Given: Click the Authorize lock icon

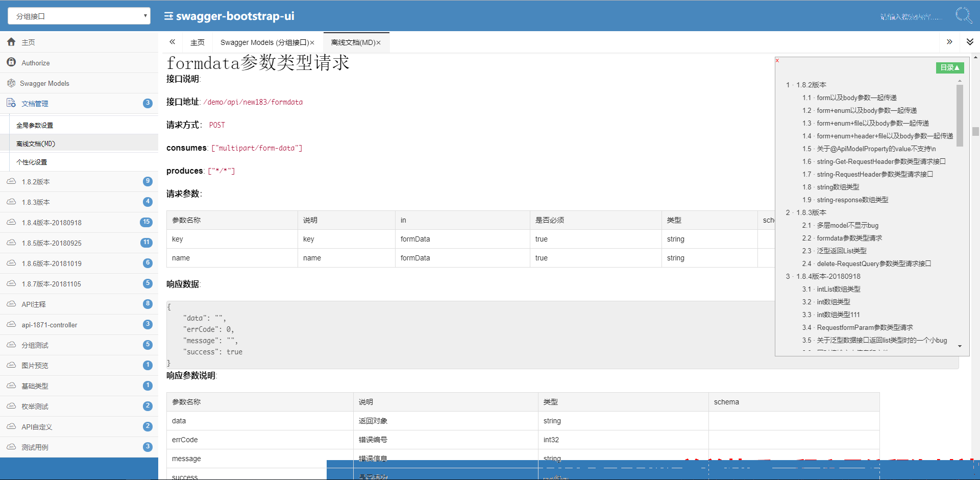Looking at the screenshot, I should [x=11, y=62].
